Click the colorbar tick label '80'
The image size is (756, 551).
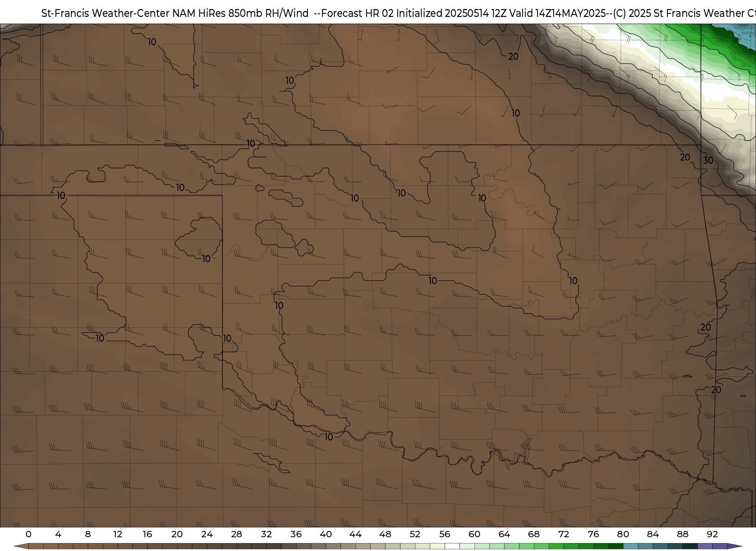(x=623, y=534)
